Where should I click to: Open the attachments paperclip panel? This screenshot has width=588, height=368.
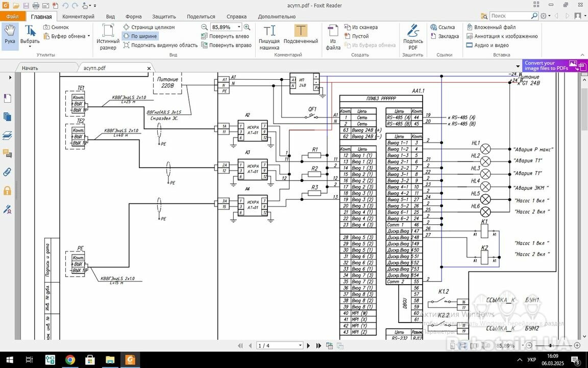[x=7, y=172]
